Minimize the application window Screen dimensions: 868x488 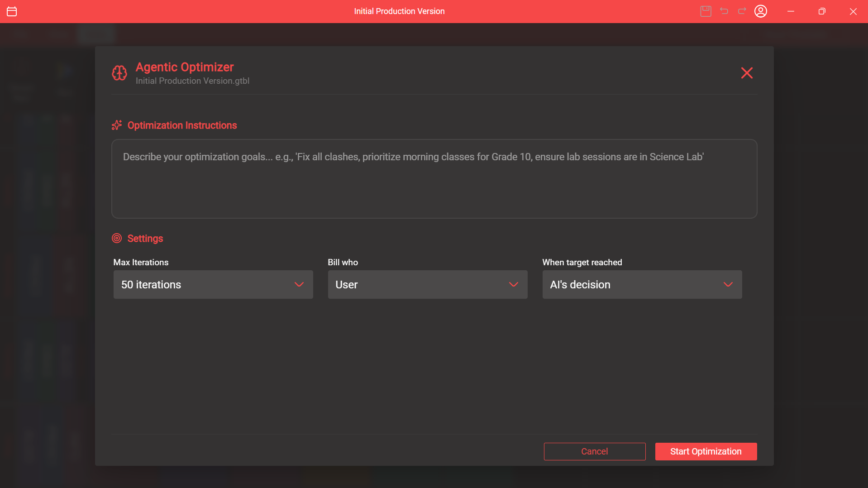(791, 11)
